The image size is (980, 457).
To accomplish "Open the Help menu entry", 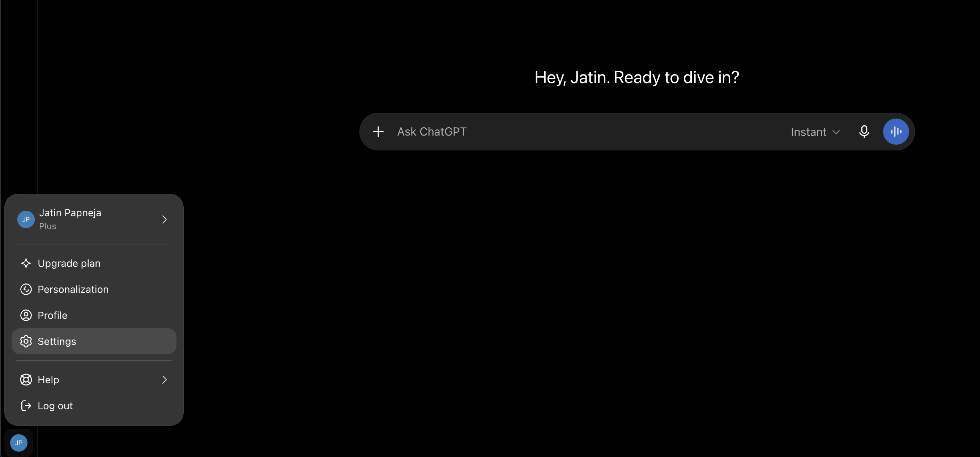I will point(94,380).
